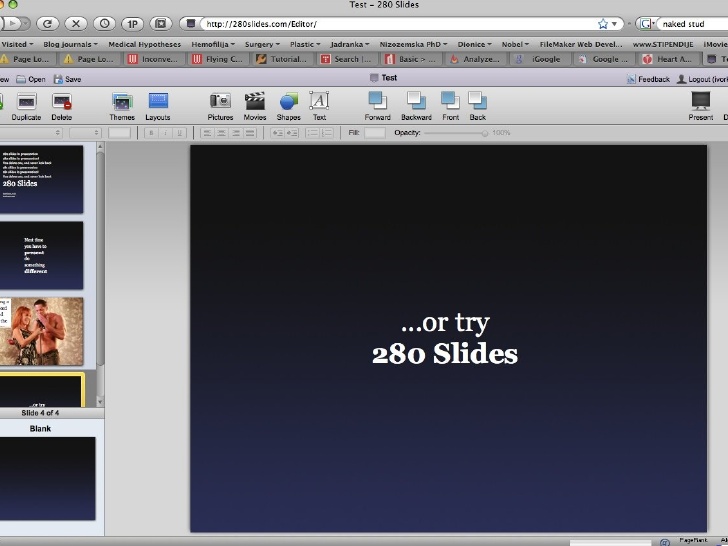Open the Feedback link

pyautogui.click(x=648, y=79)
